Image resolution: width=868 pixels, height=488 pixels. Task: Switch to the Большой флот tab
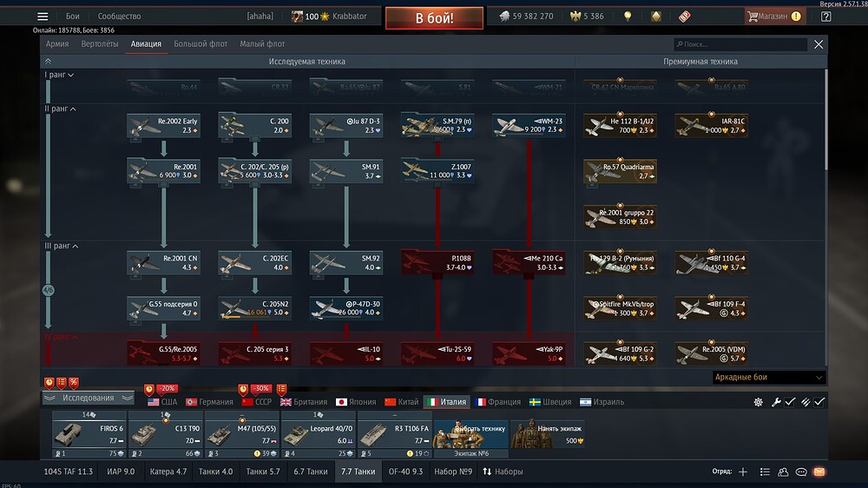[201, 43]
